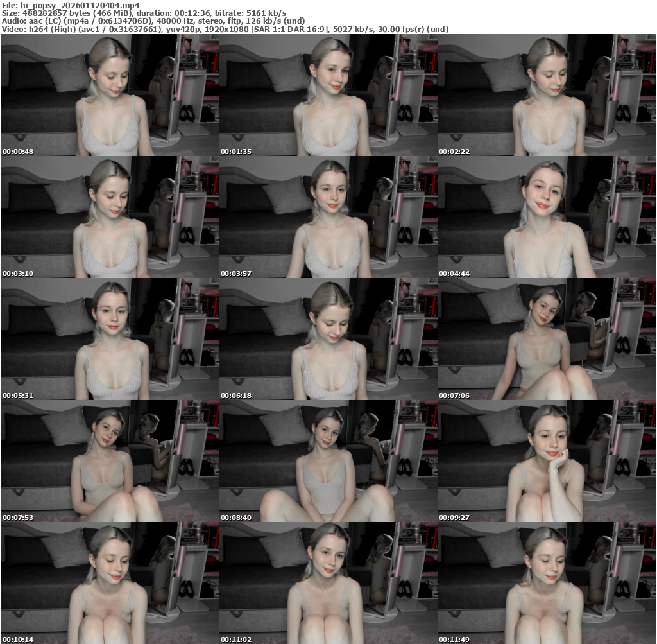View the thumbnail stamped 00:10:14
657x644 pixels.
pyautogui.click(x=110, y=583)
